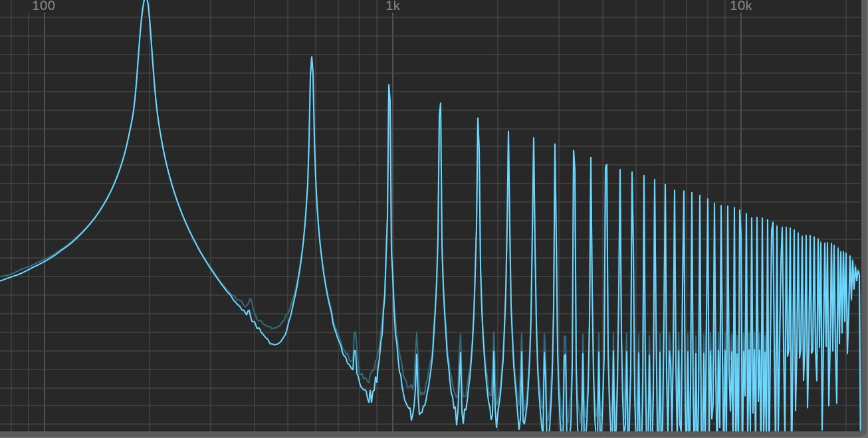868x438 pixels.
Task: Click the third harmonic peak near 600 Hz
Action: 389,86
